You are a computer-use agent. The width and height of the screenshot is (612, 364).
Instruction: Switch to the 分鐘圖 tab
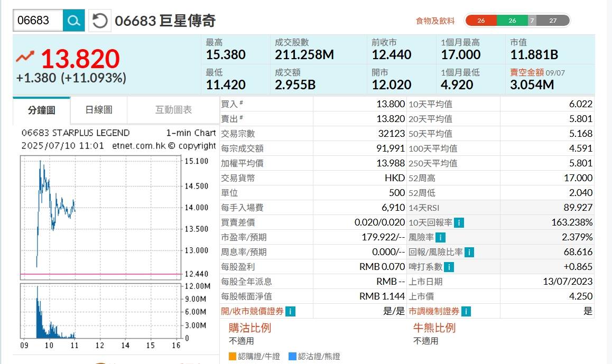(41, 110)
